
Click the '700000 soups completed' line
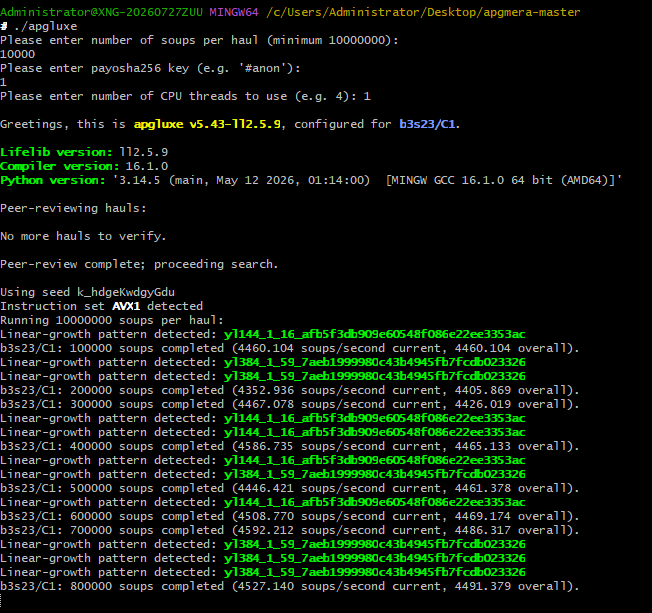[x=289, y=530]
